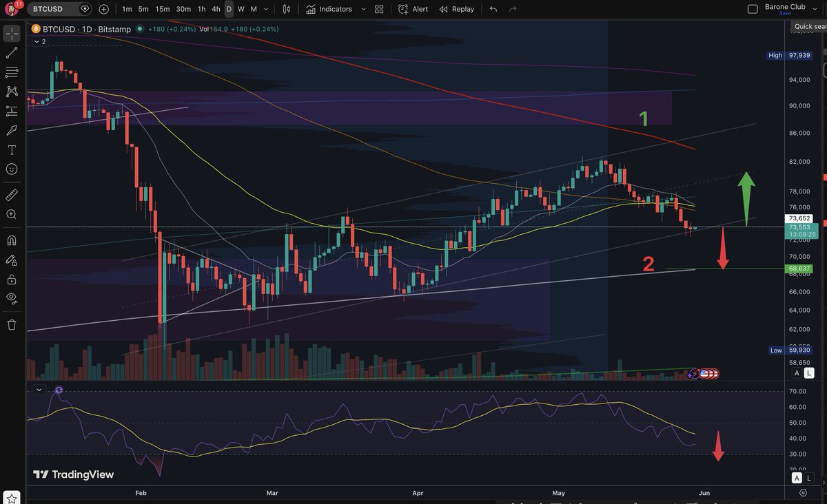Open chart settings hexagon icon
Viewport: 827px width, 504px height.
click(x=804, y=493)
